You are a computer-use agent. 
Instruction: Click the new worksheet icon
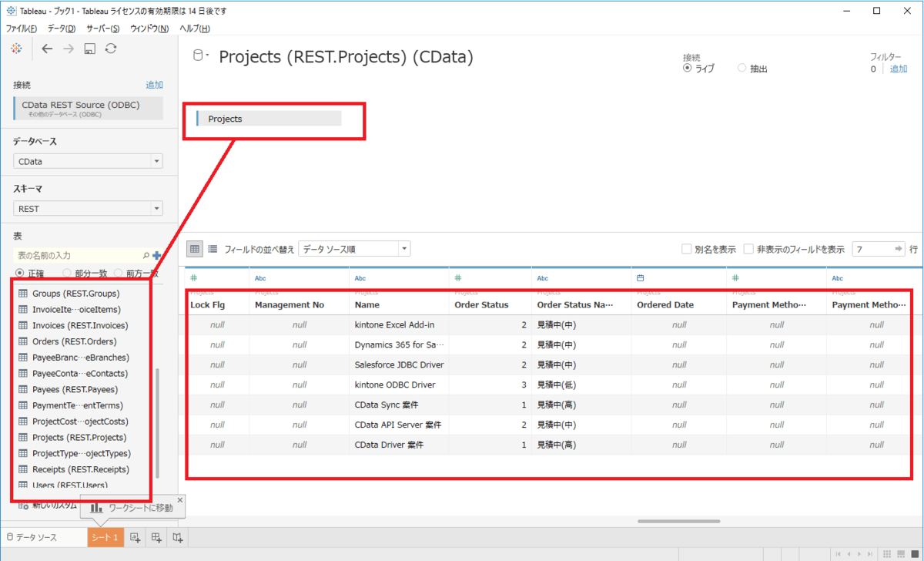(x=136, y=537)
